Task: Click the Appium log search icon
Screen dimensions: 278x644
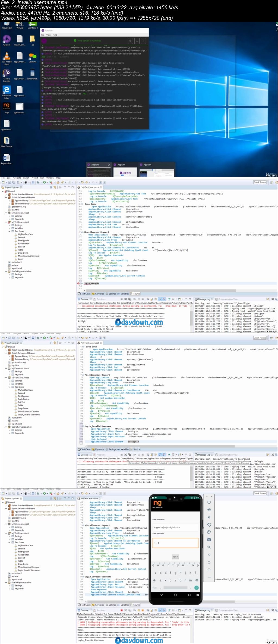Action: click(x=130, y=41)
